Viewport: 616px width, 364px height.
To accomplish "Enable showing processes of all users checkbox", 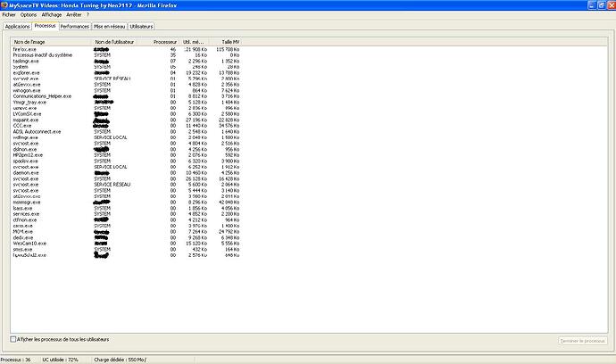I will 12,339.
